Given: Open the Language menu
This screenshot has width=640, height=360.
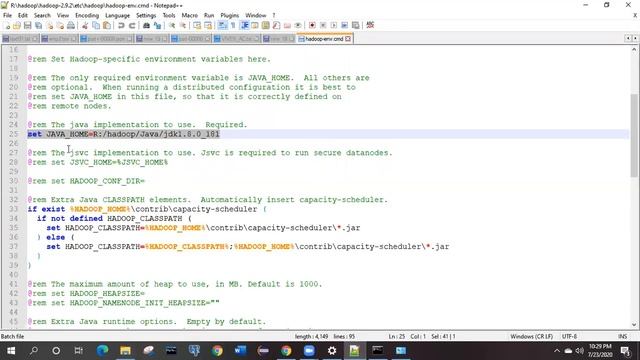Looking at the screenshot, I should [118, 15].
